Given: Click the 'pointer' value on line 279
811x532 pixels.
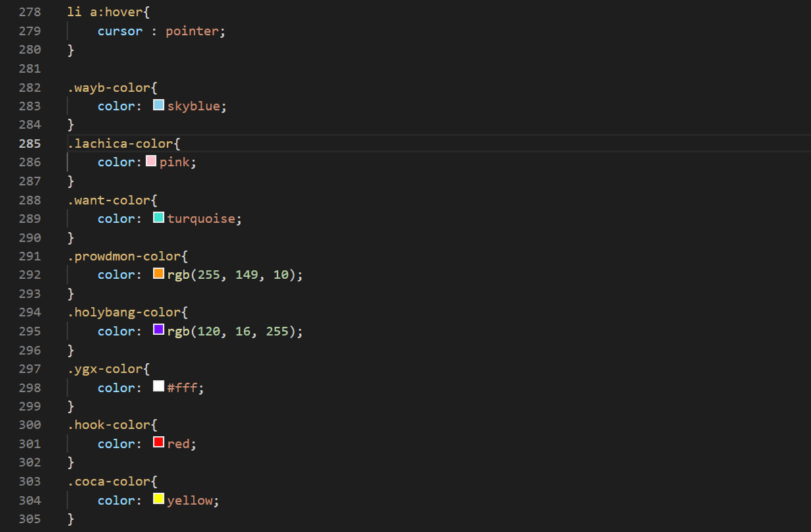Looking at the screenshot, I should (x=192, y=31).
